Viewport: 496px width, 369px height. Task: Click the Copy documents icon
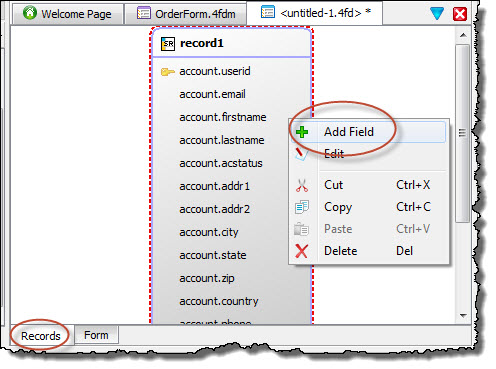pyautogui.click(x=302, y=207)
